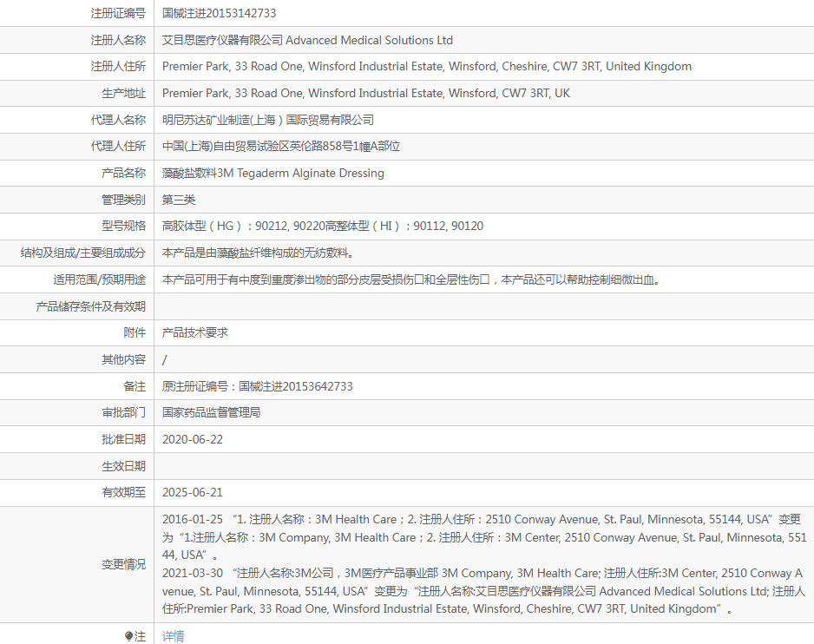Viewport: 814px width, 644px height.
Task: Select registration number 国械注进20153142733
Action: (219, 13)
